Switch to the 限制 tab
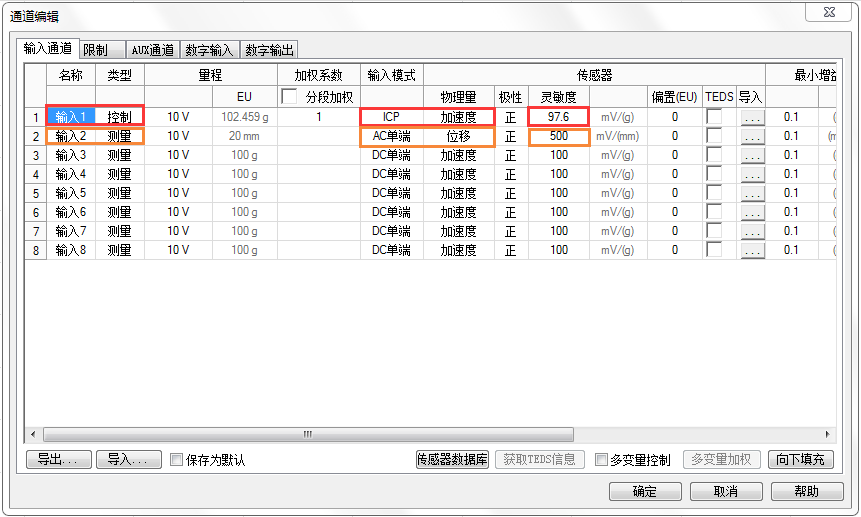861x517 pixels. (x=103, y=50)
